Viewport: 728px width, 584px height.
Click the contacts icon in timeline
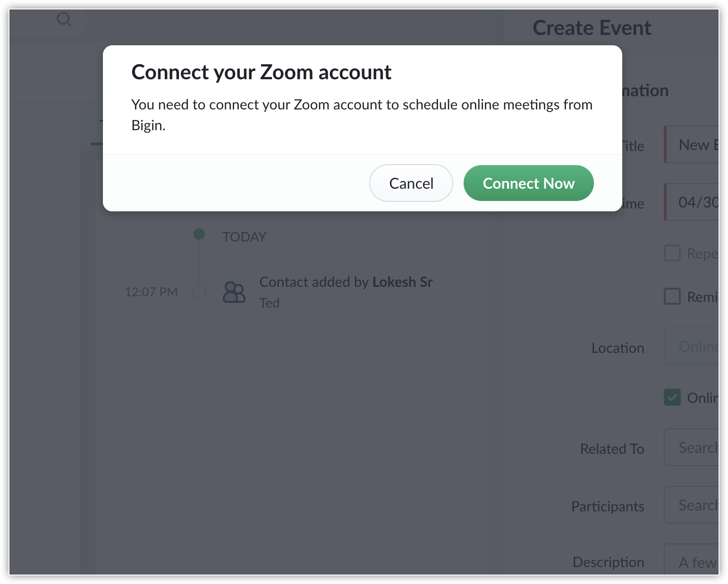[x=234, y=292]
